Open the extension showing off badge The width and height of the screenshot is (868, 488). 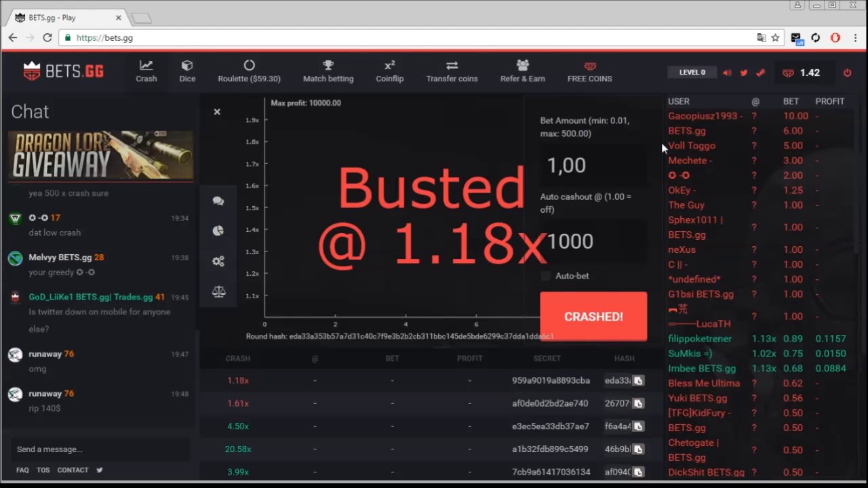point(797,39)
